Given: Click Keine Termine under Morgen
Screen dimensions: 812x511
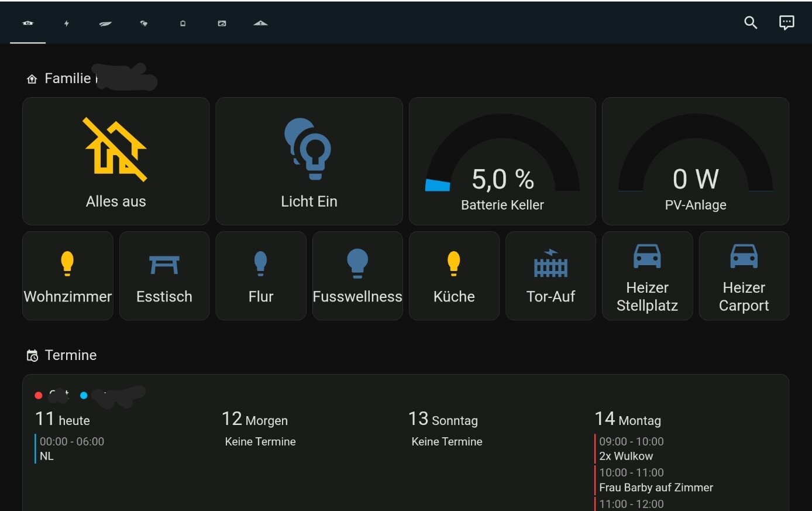Looking at the screenshot, I should pyautogui.click(x=260, y=442).
